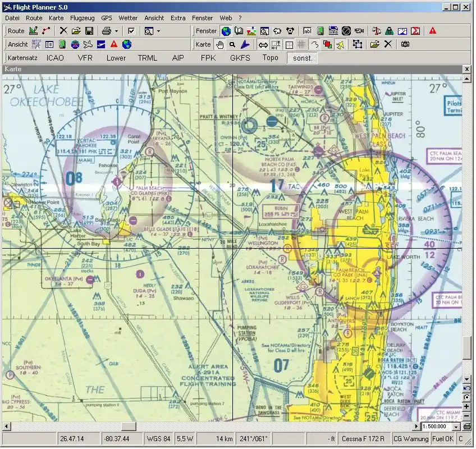Open the GPS menu
The width and height of the screenshot is (476, 449).
tap(107, 18)
